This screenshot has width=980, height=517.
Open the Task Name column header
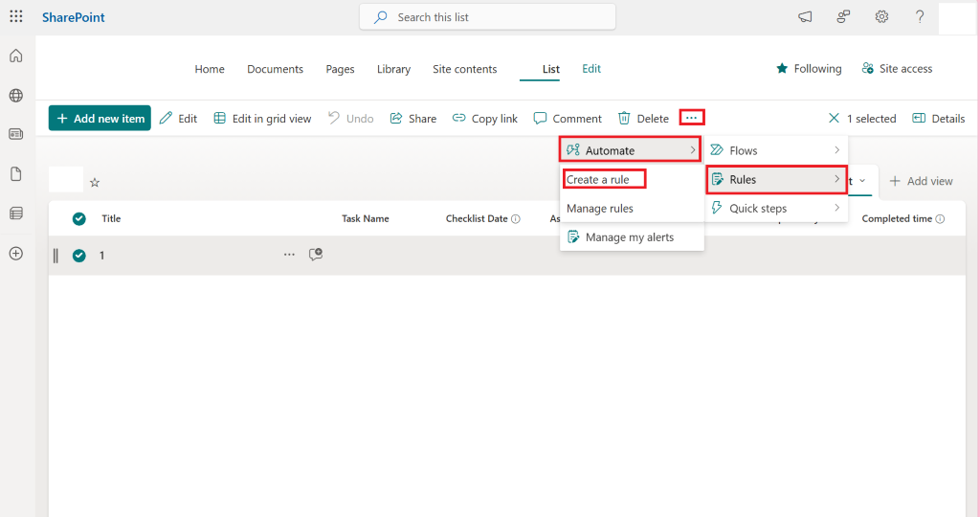point(365,219)
